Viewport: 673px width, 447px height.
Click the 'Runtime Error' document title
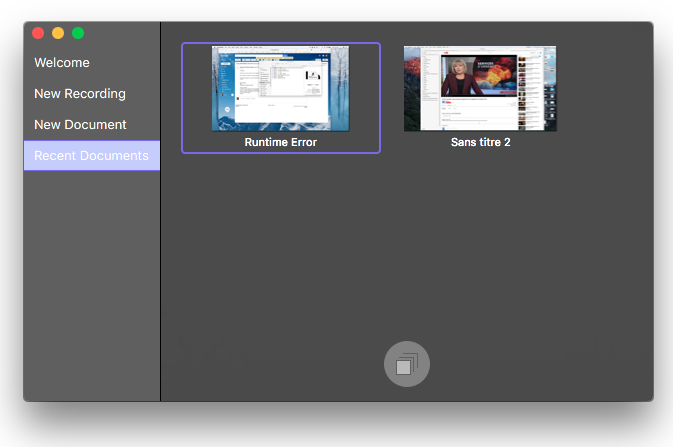pos(281,142)
